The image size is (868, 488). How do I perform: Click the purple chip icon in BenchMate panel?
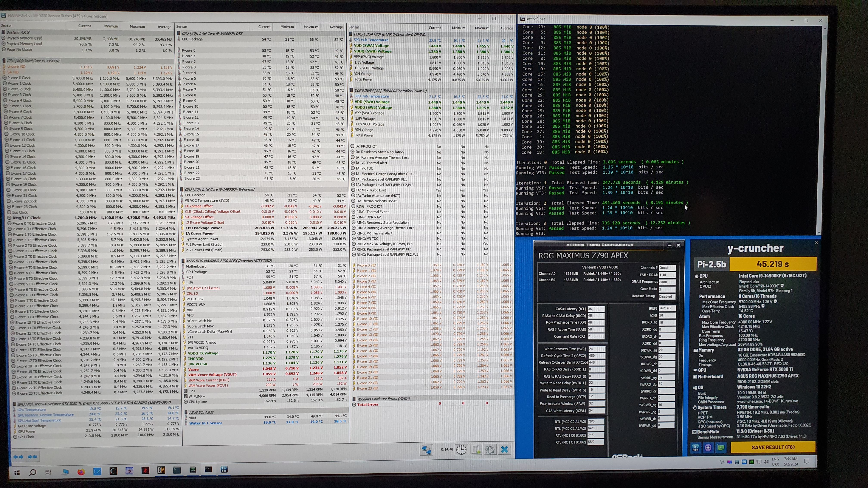[708, 448]
